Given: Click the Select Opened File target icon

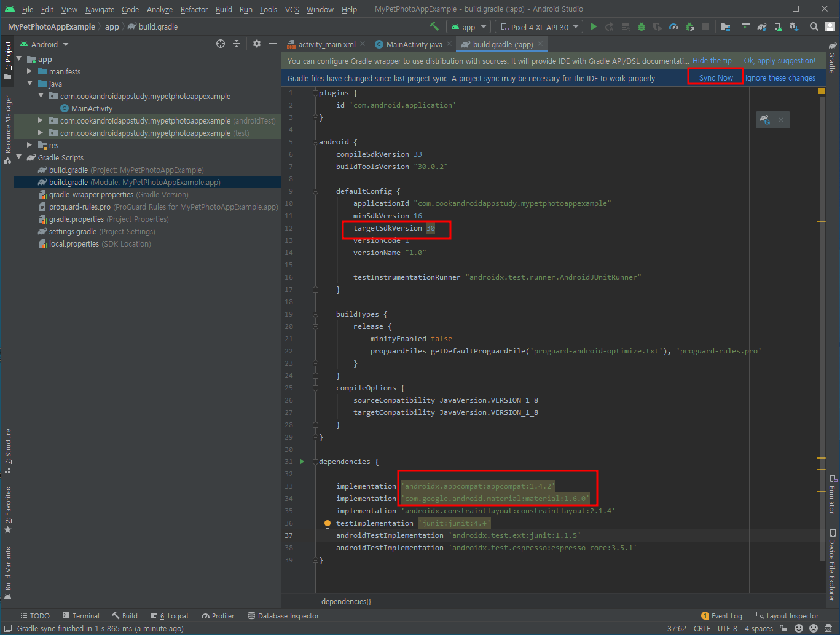Looking at the screenshot, I should (221, 44).
